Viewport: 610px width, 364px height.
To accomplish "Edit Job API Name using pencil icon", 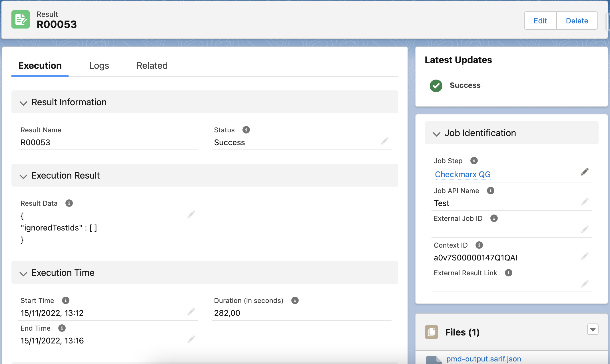I will pyautogui.click(x=585, y=202).
